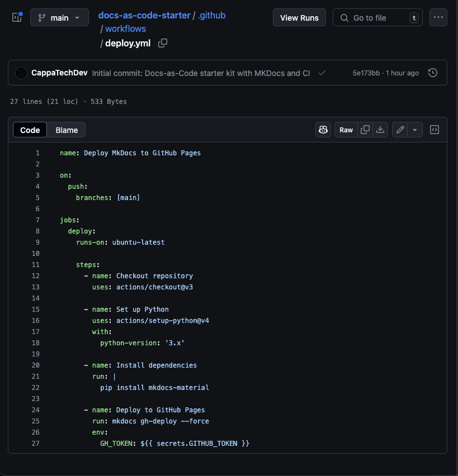Image resolution: width=458 pixels, height=476 pixels.
Task: Open docs-as-code-starter repository link
Action: click(x=144, y=16)
